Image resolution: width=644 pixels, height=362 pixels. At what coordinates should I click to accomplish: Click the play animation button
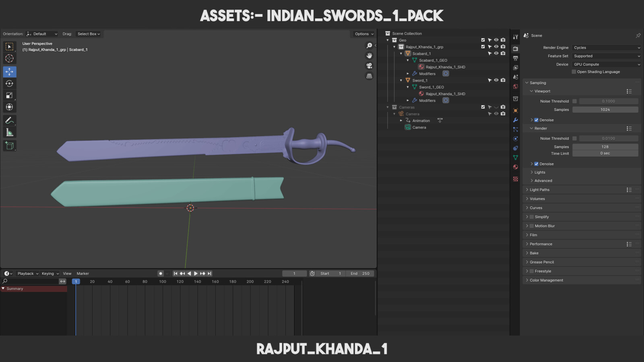pos(196,274)
